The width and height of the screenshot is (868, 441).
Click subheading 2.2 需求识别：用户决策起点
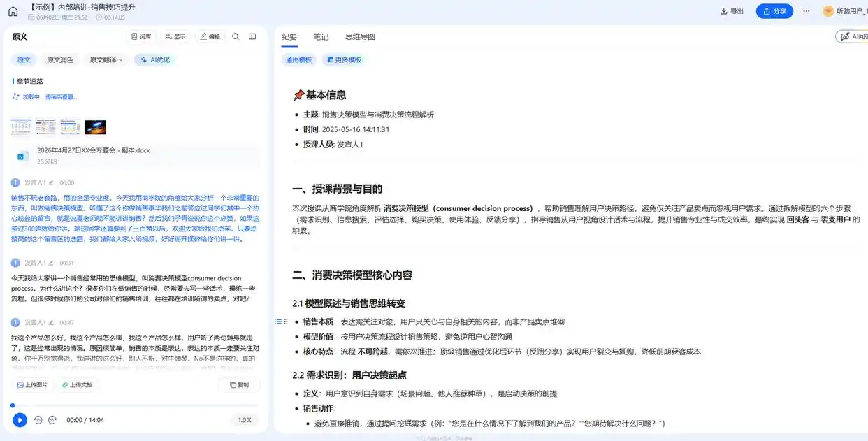click(x=349, y=375)
